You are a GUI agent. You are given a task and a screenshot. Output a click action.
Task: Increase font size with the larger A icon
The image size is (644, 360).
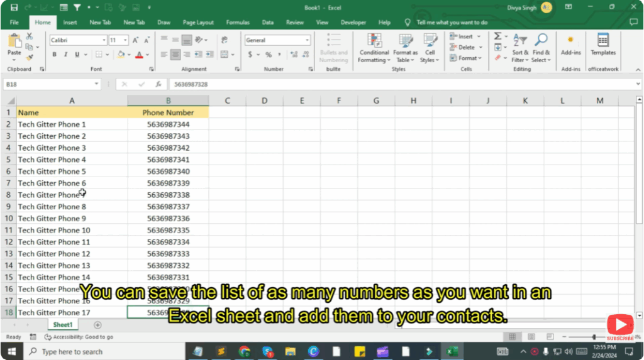[x=135, y=40]
